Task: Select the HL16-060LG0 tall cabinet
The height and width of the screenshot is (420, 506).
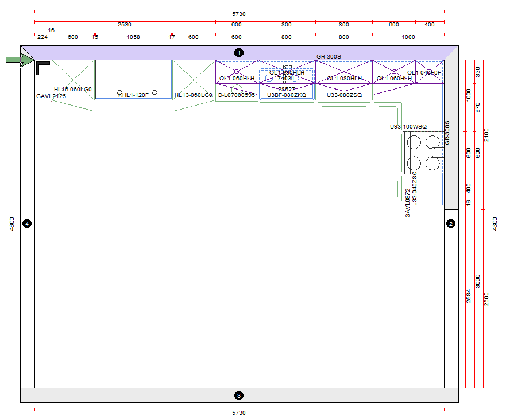Action: click(73, 79)
